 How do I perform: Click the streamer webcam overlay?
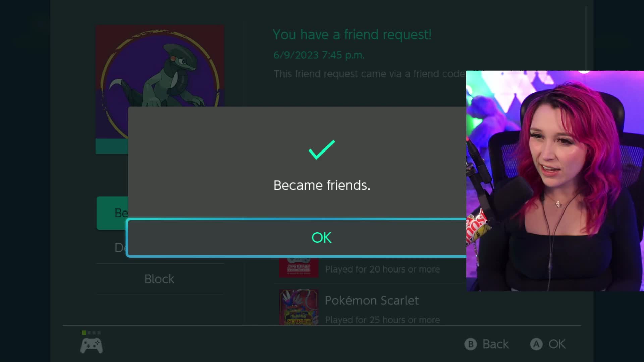555,181
